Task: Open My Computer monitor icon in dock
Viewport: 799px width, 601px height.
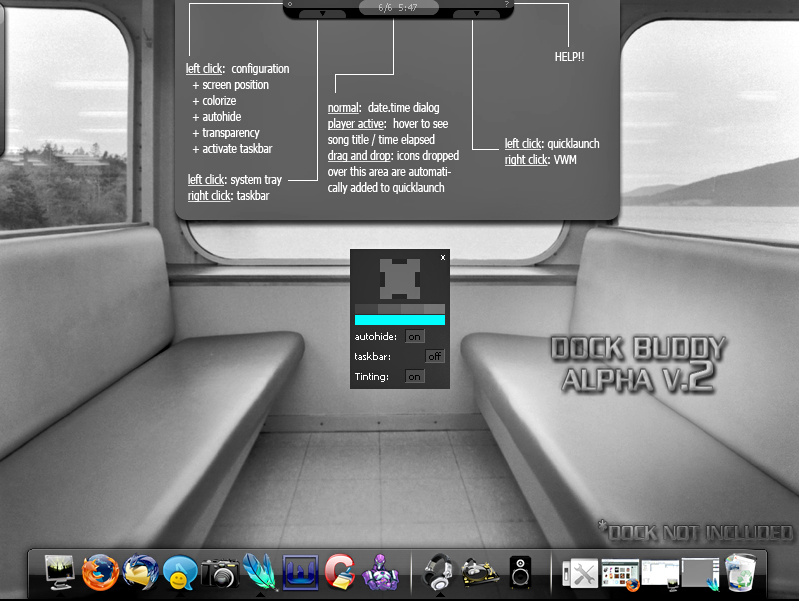Action: tap(60, 572)
